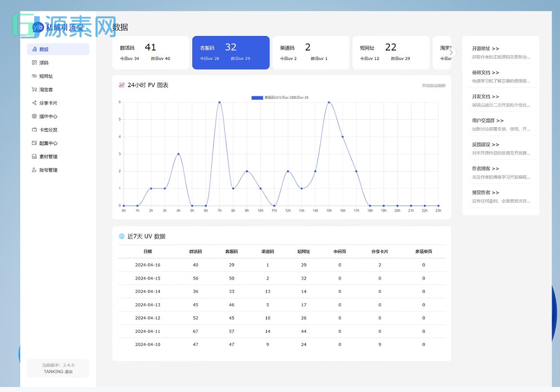Click TANKING 退出 to log out

point(58,372)
